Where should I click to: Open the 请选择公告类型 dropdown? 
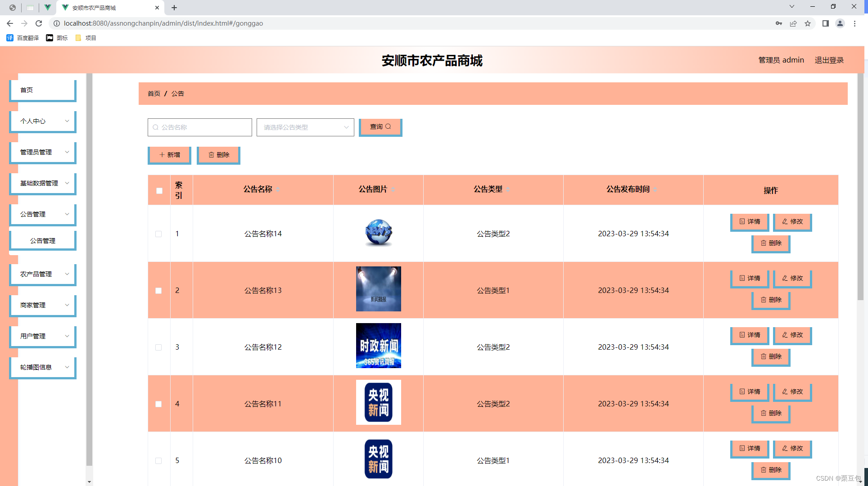pos(305,127)
